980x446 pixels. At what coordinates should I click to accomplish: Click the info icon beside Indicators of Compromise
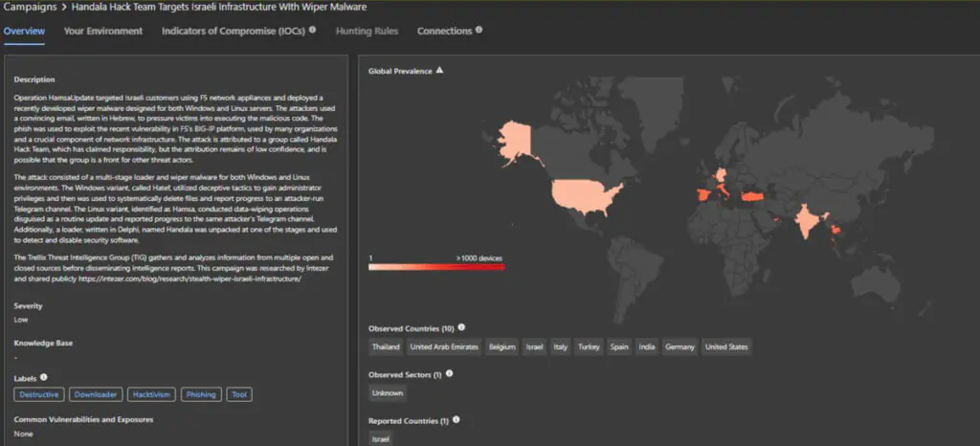pyautogui.click(x=313, y=31)
